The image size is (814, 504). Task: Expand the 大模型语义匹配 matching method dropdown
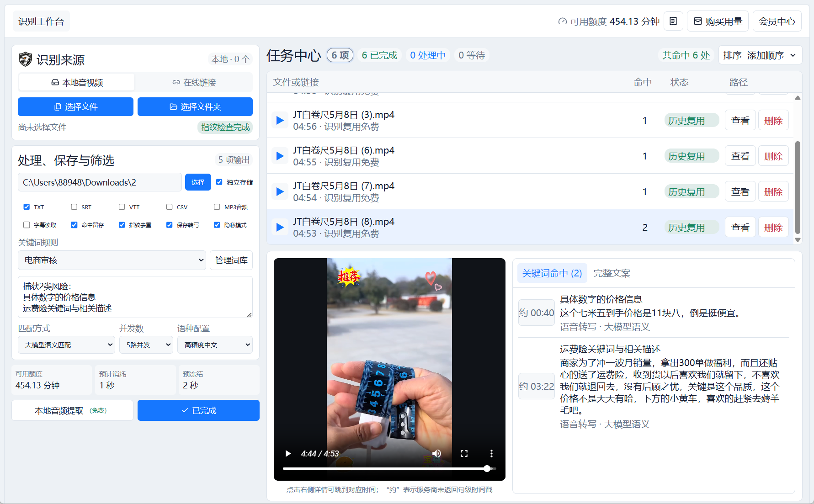pyautogui.click(x=66, y=345)
